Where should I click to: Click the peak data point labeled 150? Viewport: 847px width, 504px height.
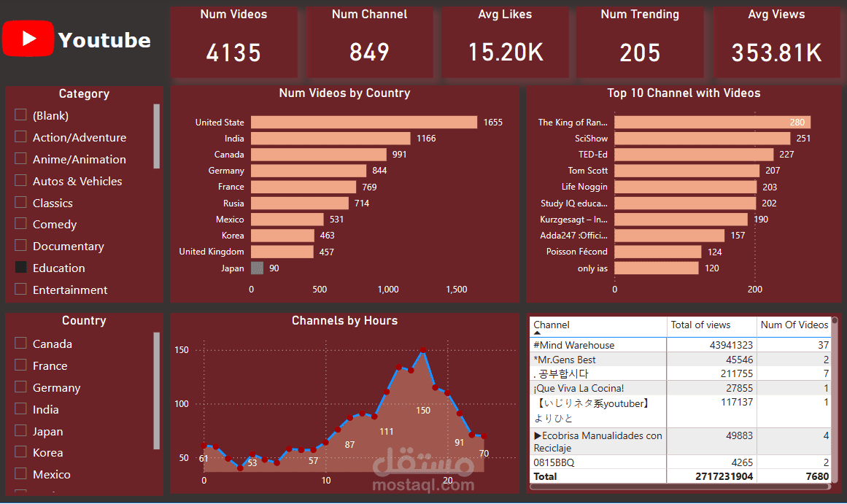[x=423, y=350]
